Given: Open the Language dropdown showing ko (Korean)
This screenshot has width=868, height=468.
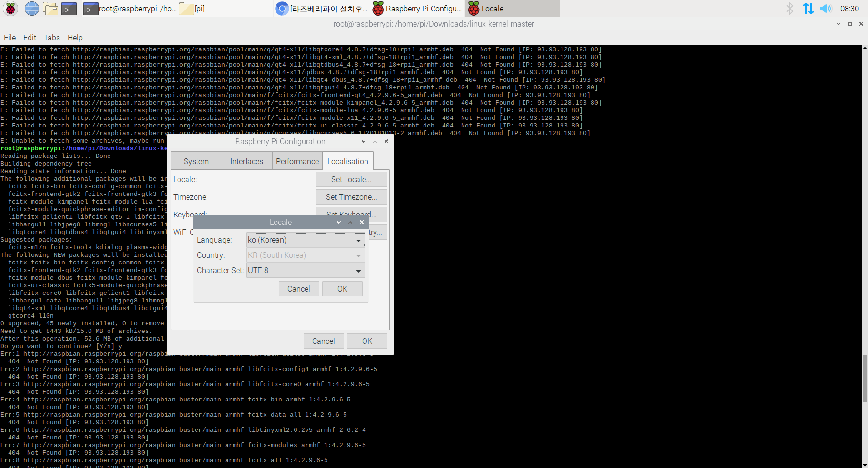Looking at the screenshot, I should point(305,240).
